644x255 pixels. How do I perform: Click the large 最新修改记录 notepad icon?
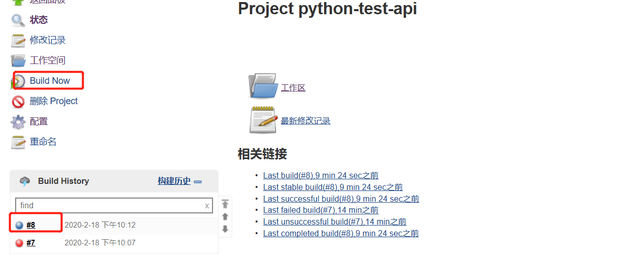coord(263,120)
